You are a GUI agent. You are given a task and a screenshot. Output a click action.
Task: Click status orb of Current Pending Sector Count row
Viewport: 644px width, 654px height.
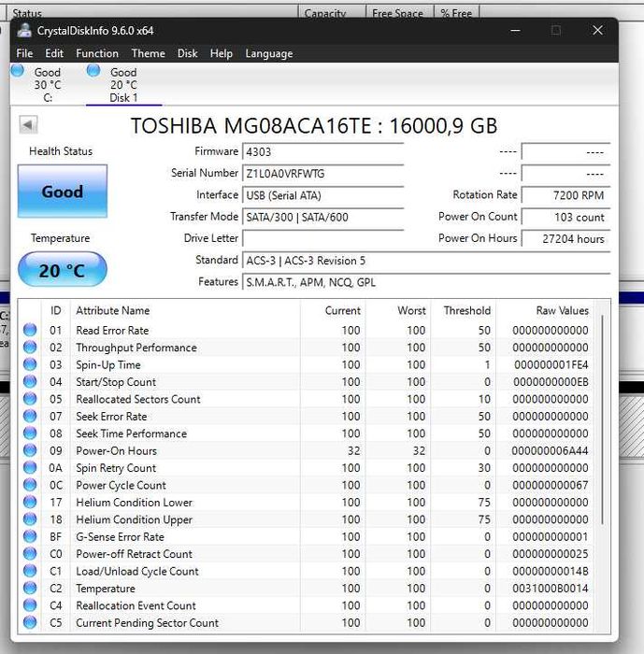(x=30, y=622)
